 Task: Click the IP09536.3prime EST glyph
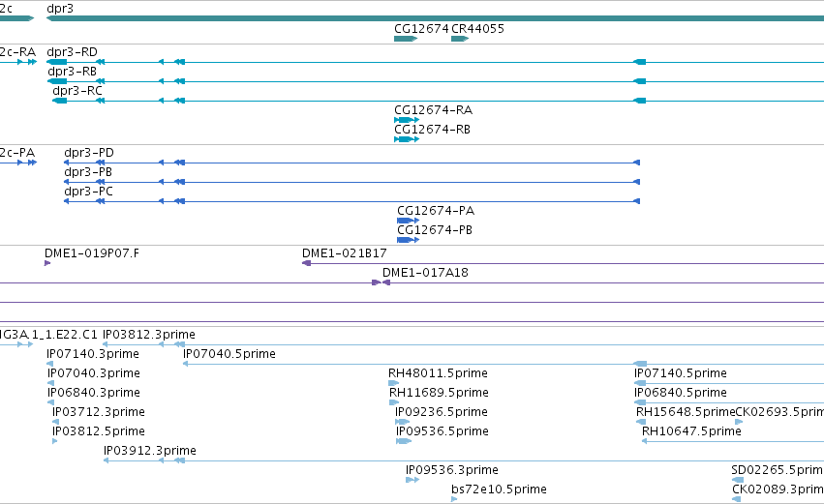(x=412, y=480)
